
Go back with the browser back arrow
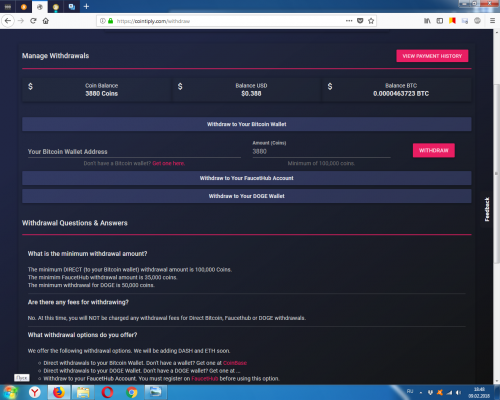(8, 21)
